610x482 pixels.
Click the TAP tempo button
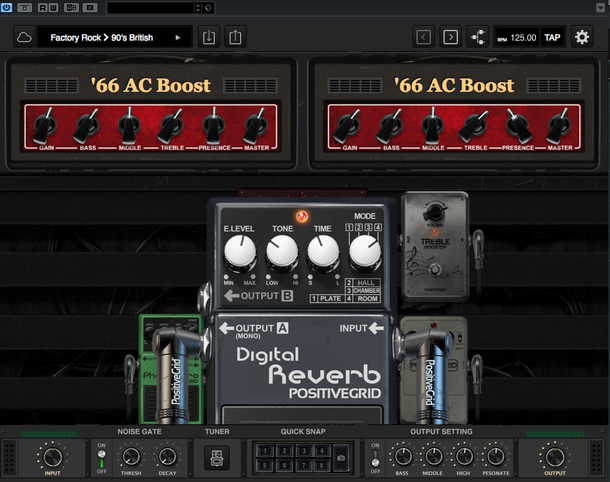552,37
